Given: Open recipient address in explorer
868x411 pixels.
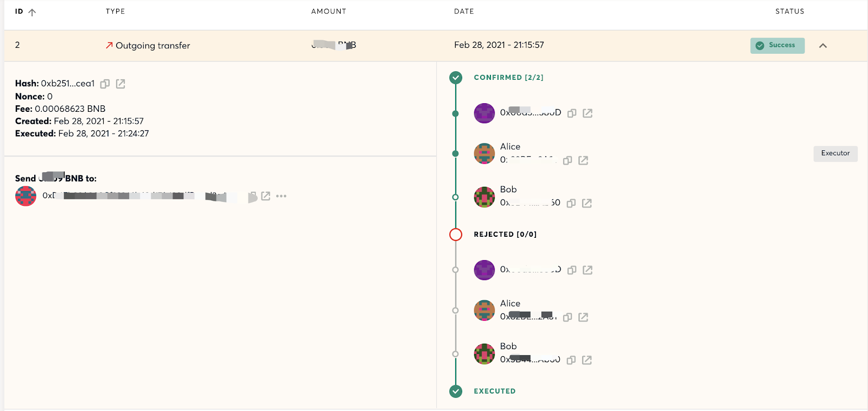Looking at the screenshot, I should point(266,196).
